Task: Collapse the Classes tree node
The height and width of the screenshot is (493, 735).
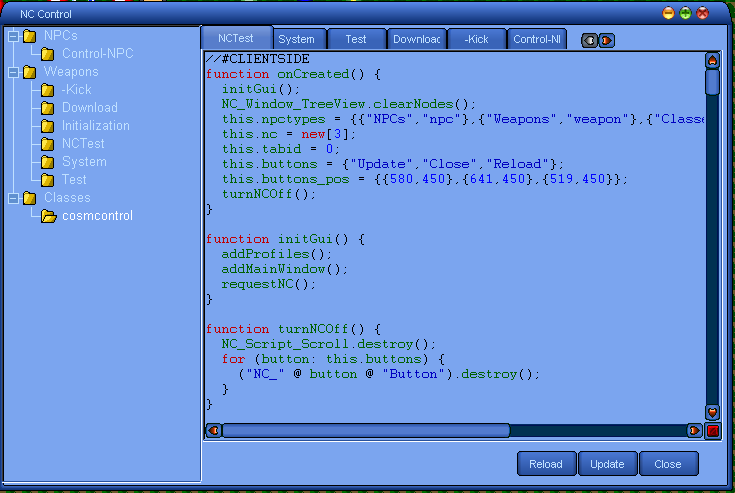Action: 12,198
